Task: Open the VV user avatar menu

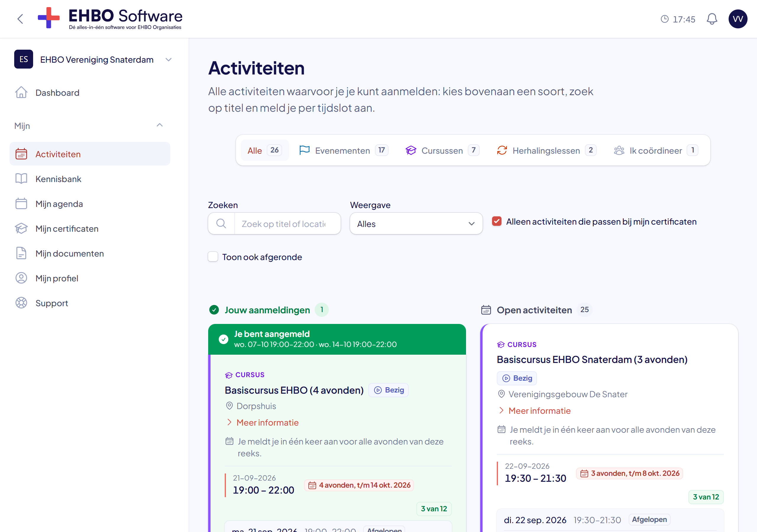Action: coord(737,19)
